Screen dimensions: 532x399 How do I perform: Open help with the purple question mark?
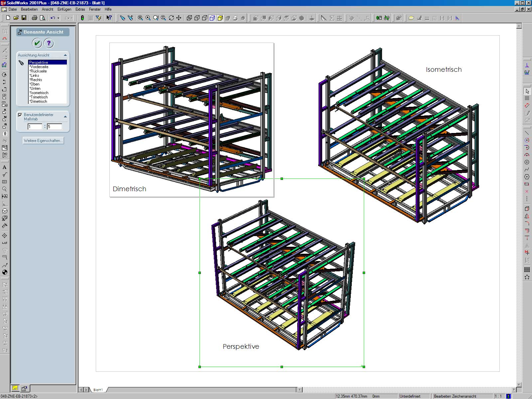pos(49,43)
